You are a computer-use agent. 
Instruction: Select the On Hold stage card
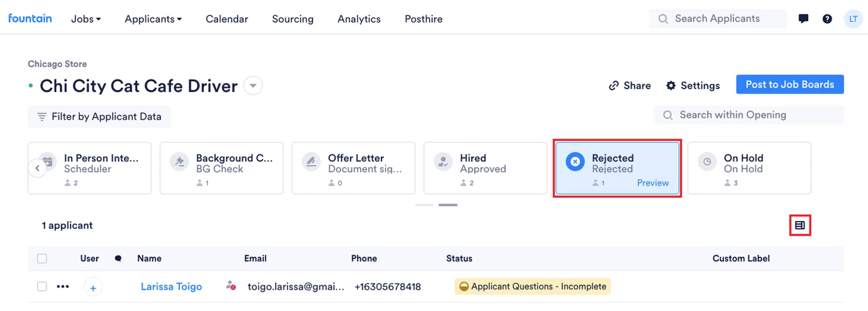click(x=749, y=168)
